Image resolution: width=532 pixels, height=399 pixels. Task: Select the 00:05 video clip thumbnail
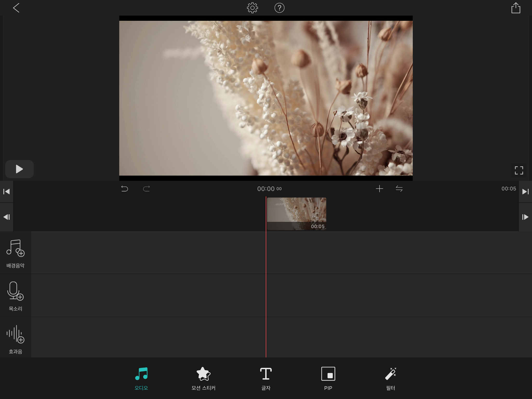point(296,214)
